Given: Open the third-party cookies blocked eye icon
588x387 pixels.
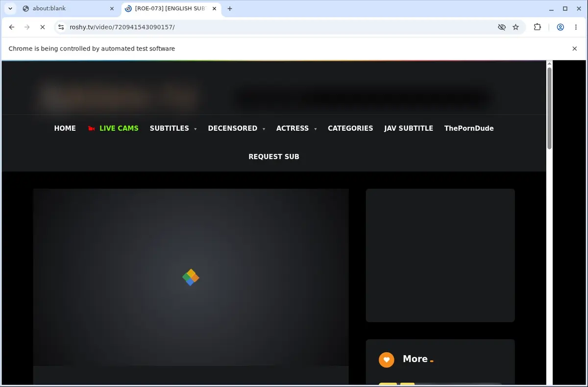Looking at the screenshot, I should pos(502,27).
